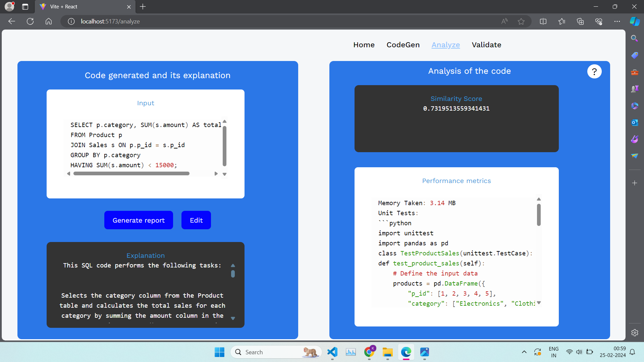This screenshot has width=644, height=362.
Task: Open split screen view icon
Action: 543,21
